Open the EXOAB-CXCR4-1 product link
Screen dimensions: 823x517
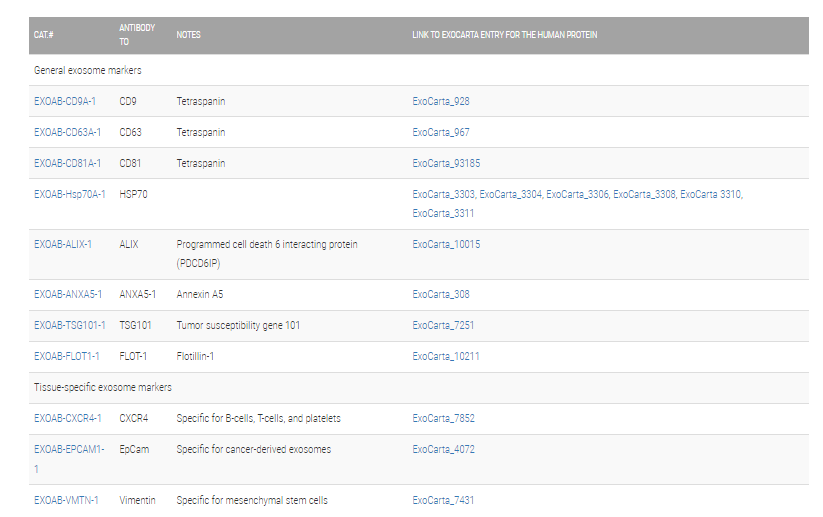pyautogui.click(x=67, y=418)
